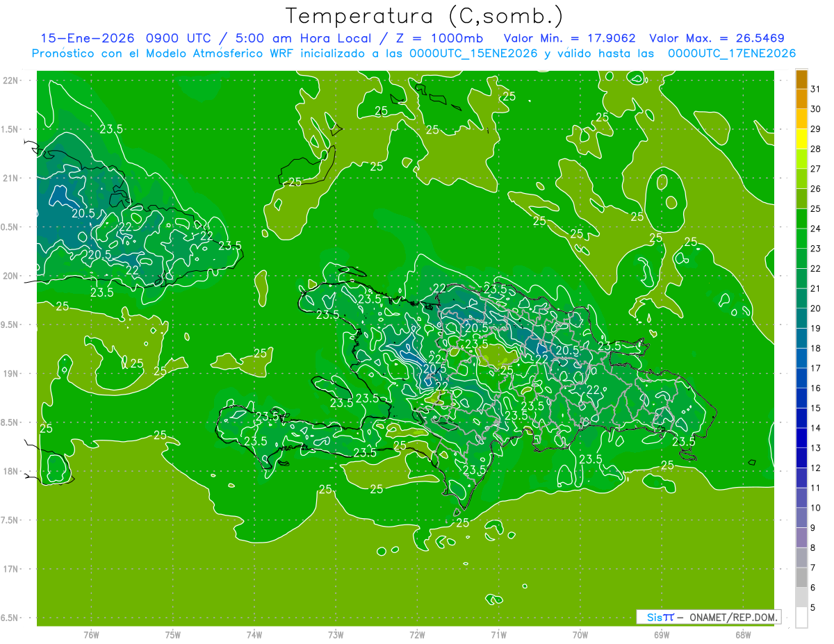Click the "Sistπ" logo text

pos(660,617)
